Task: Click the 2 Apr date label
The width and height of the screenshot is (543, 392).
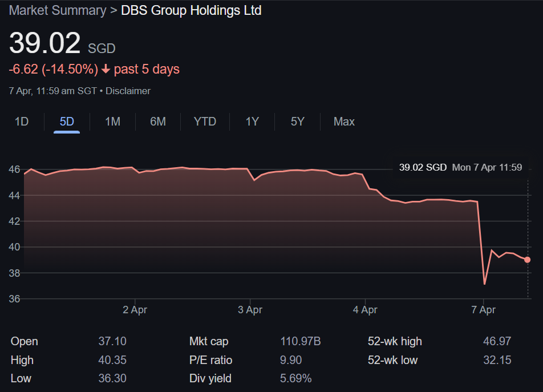Action: (x=135, y=310)
